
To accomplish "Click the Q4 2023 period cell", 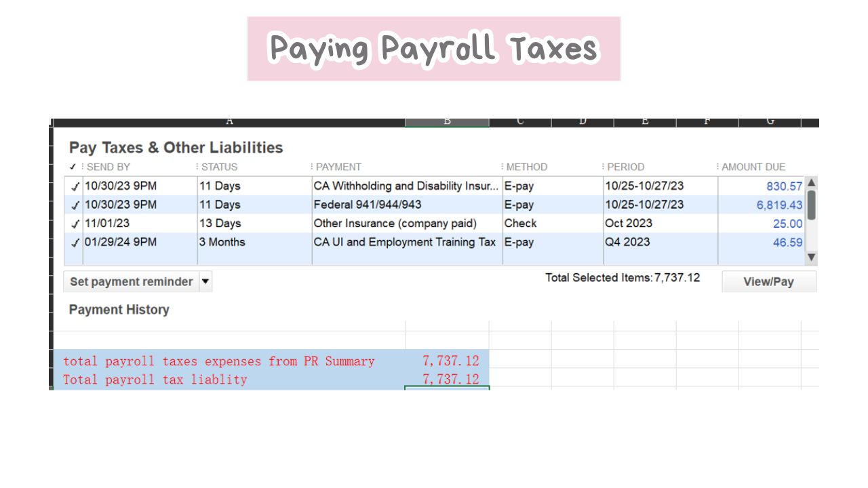I will (627, 242).
